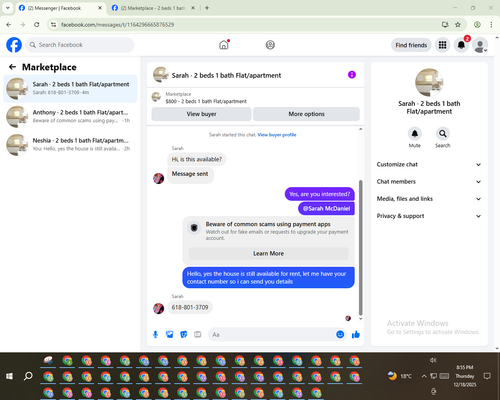Open the grid menu icon
The height and width of the screenshot is (400, 500).
pos(442,45)
